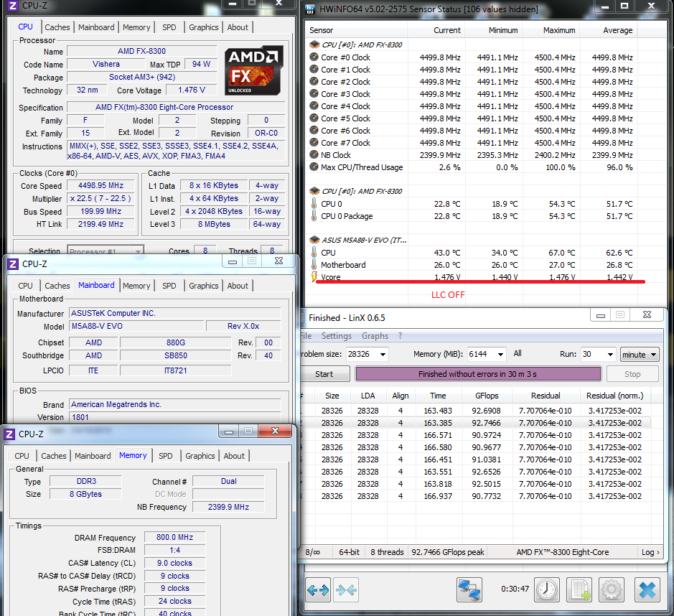Viewport: 674px width, 616px height.
Task: Click the clock icon beside Core #7 Clock
Action: pos(314,142)
